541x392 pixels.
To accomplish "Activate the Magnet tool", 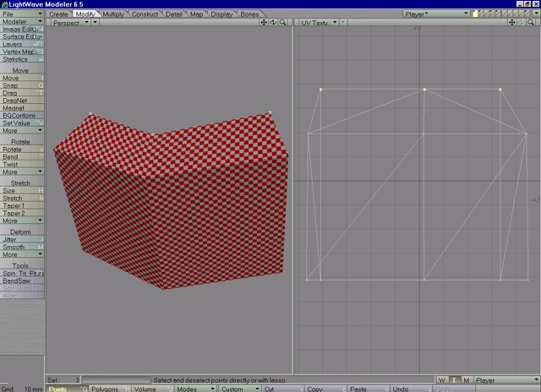I will pos(22,108).
